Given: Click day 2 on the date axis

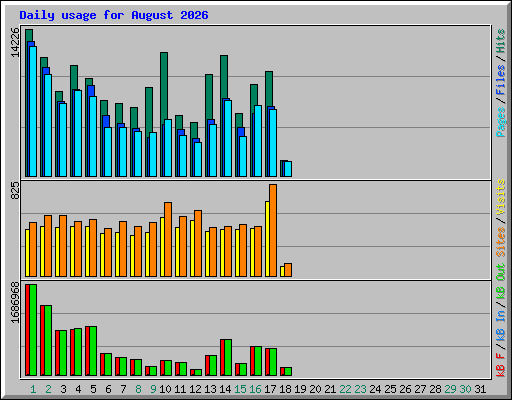Looking at the screenshot, I should pyautogui.click(x=48, y=389).
